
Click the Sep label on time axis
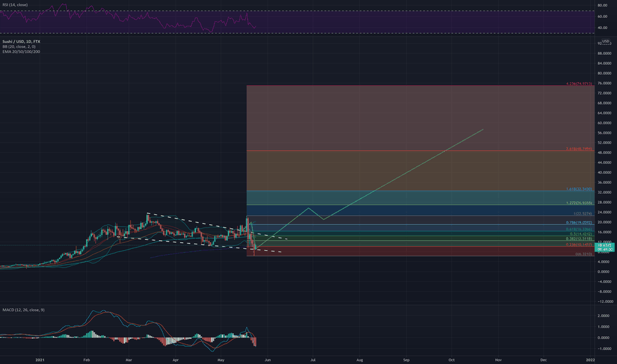point(406,359)
